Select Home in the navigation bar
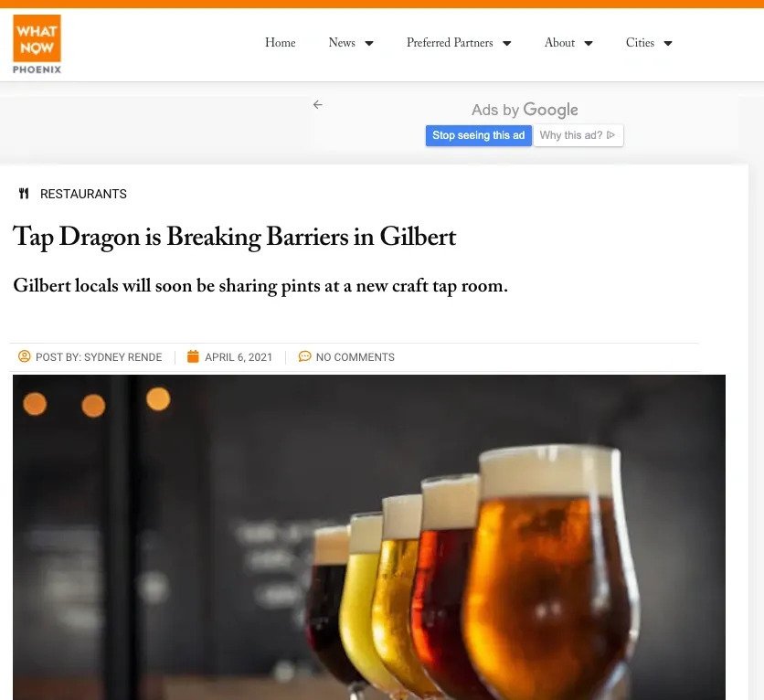The height and width of the screenshot is (700, 764). tap(280, 43)
